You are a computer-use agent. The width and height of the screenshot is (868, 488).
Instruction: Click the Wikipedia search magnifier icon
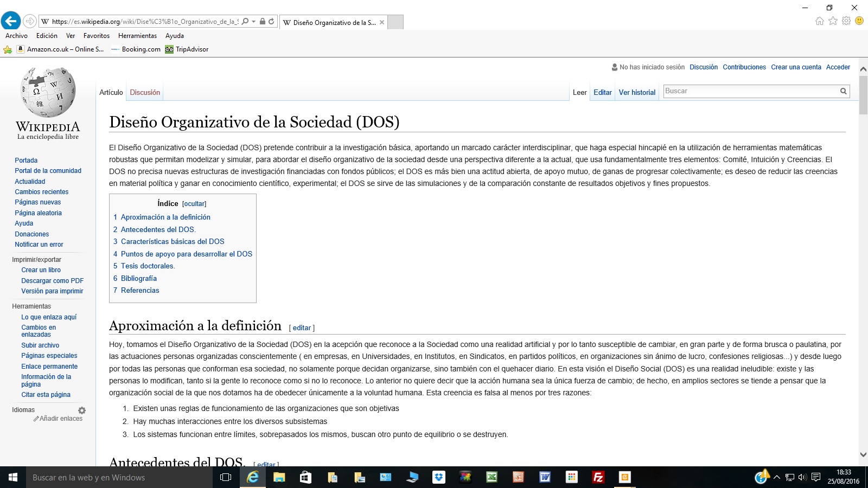(x=843, y=91)
